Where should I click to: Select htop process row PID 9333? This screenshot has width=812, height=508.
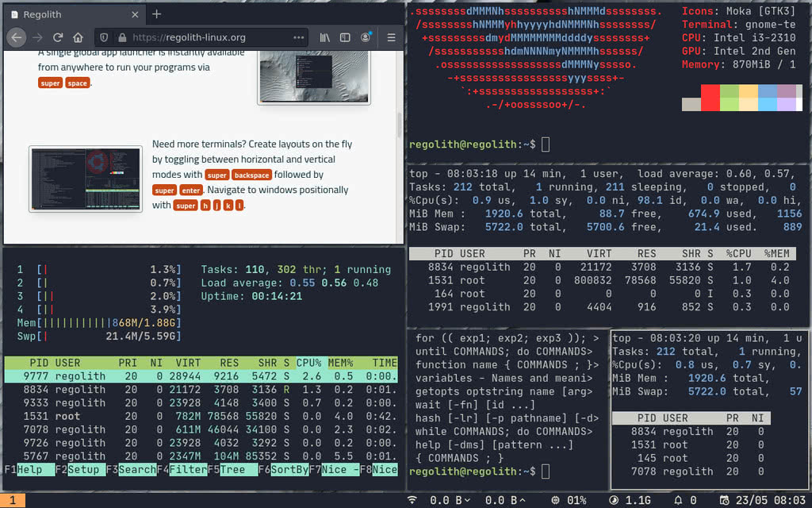tap(201, 402)
